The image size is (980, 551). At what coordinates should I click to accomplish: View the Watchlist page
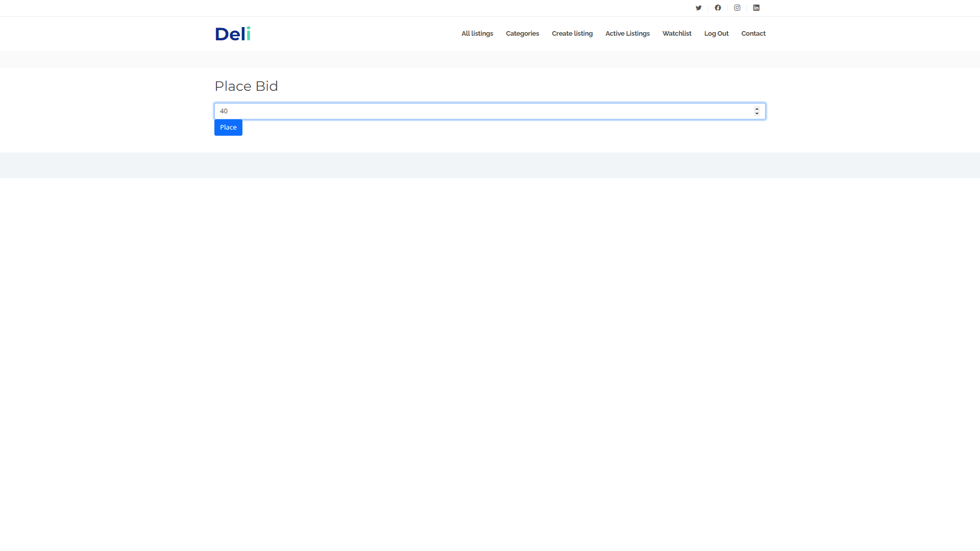point(677,34)
